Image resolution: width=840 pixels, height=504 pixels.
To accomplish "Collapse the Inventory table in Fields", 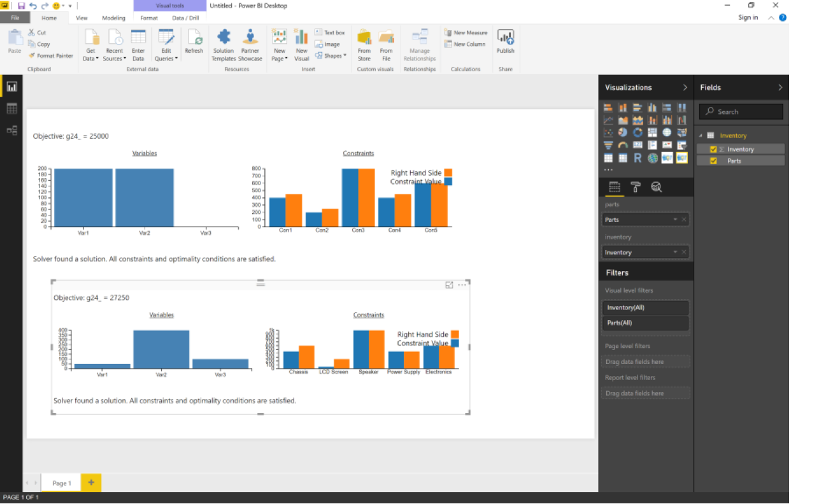I will [x=701, y=136].
